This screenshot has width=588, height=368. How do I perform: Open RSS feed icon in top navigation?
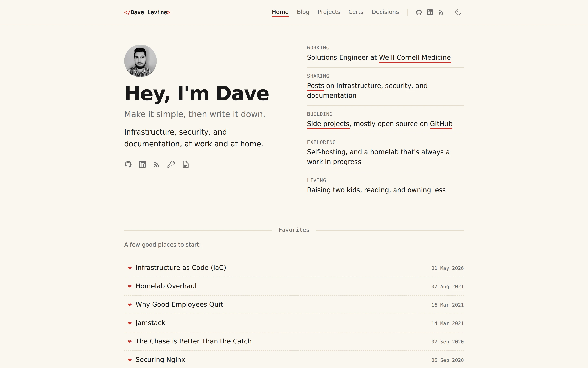[441, 12]
